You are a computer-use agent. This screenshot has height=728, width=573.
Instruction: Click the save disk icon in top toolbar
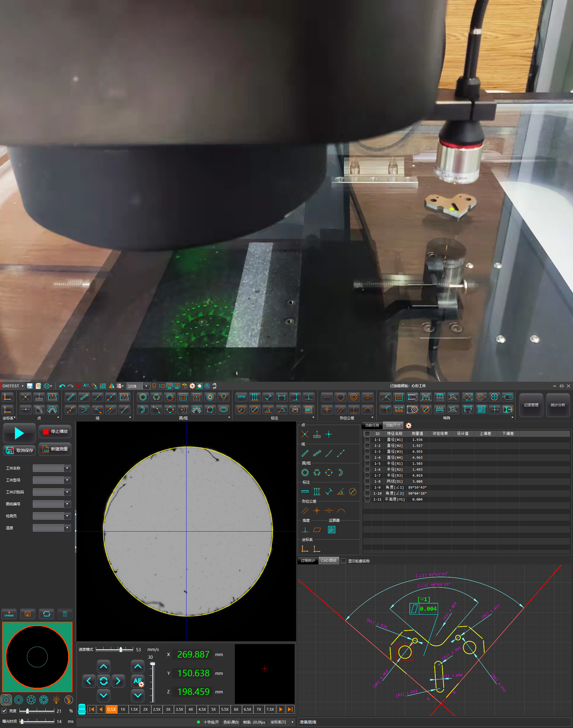point(30,386)
